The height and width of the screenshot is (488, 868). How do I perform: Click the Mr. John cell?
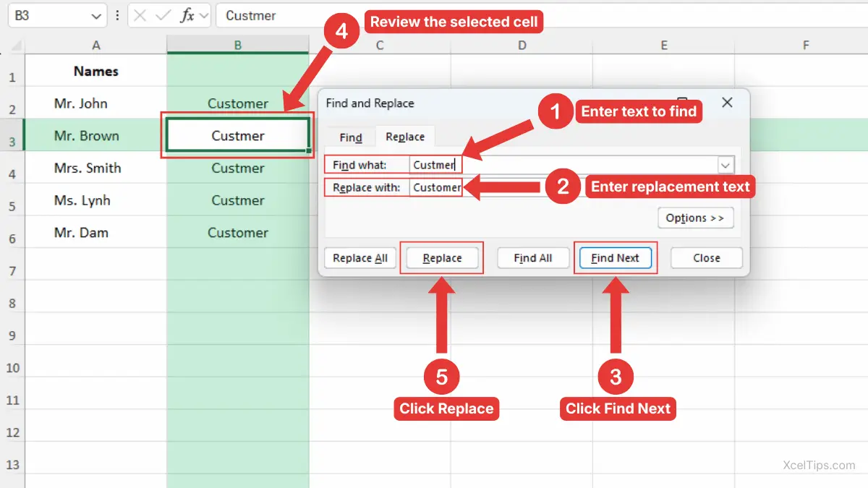tap(96, 103)
